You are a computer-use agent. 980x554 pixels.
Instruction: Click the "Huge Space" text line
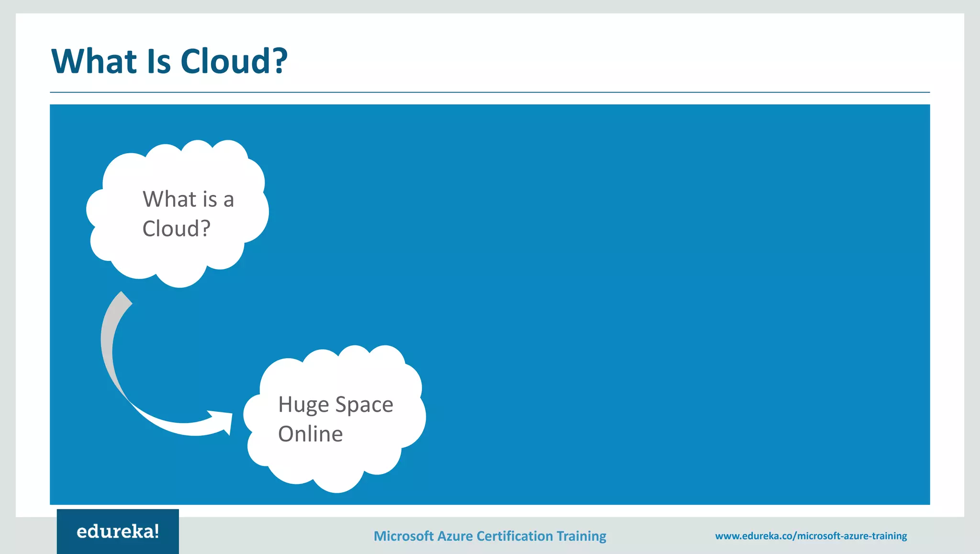point(335,405)
